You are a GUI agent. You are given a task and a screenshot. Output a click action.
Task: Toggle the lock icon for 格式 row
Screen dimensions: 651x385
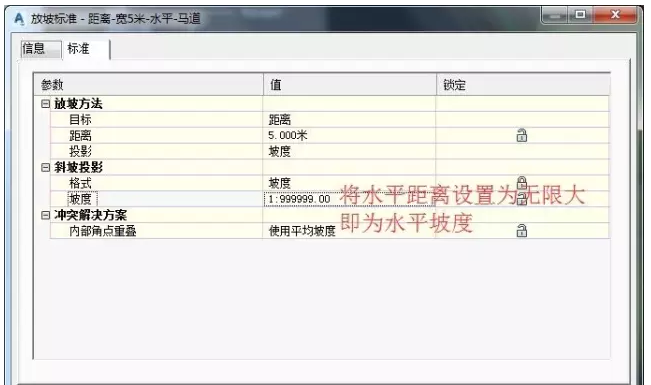click(521, 182)
